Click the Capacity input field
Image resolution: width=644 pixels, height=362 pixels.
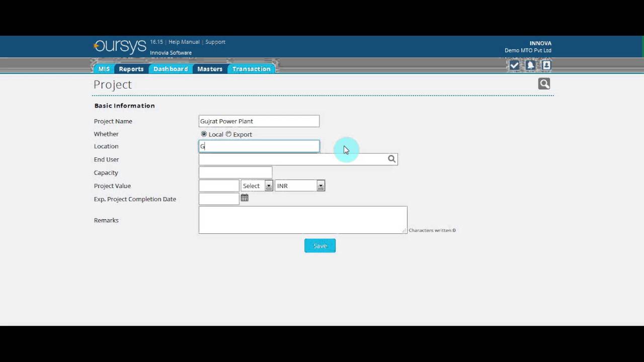pos(235,172)
